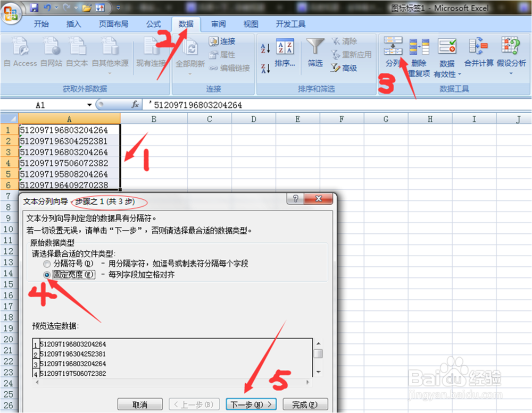Expand What-If Analysis dropdown arrow
The height and width of the screenshot is (413, 532).
(511, 73)
